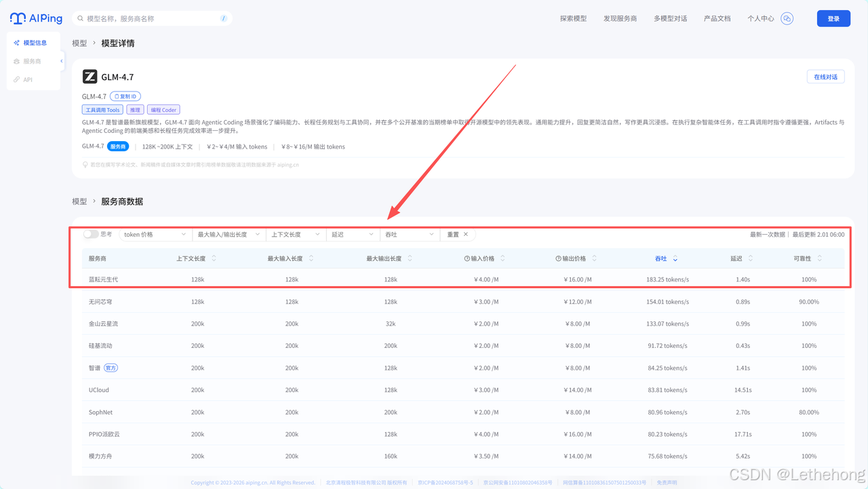
Task: Click the 17.71s latency value
Action: tap(743, 434)
